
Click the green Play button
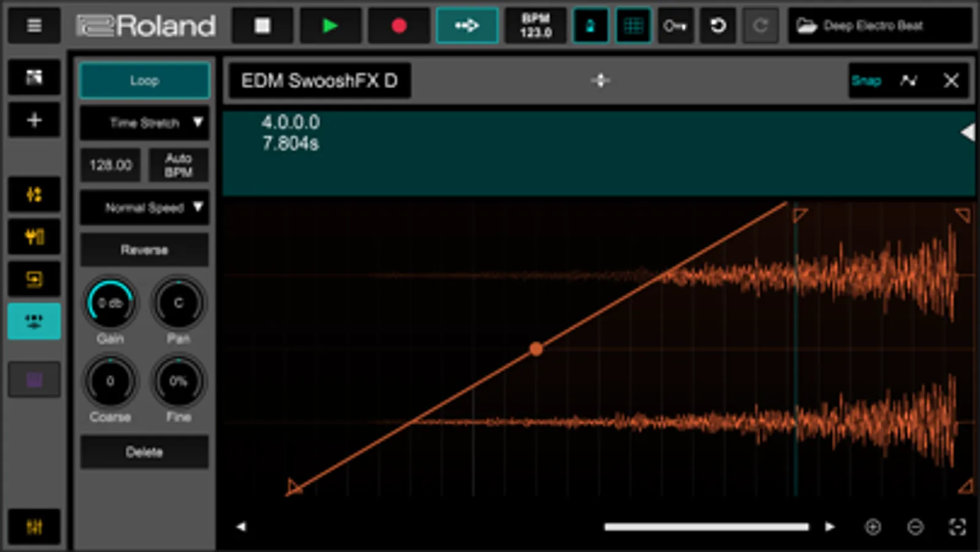(330, 26)
